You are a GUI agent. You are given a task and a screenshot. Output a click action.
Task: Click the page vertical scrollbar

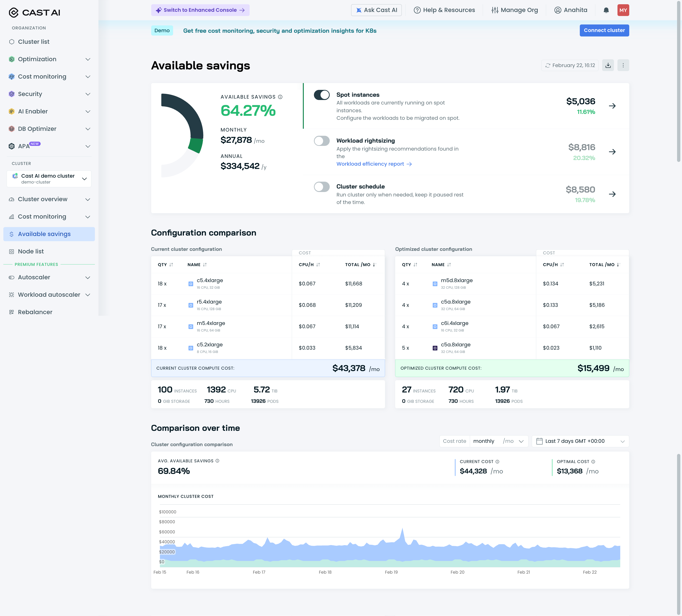678,81
